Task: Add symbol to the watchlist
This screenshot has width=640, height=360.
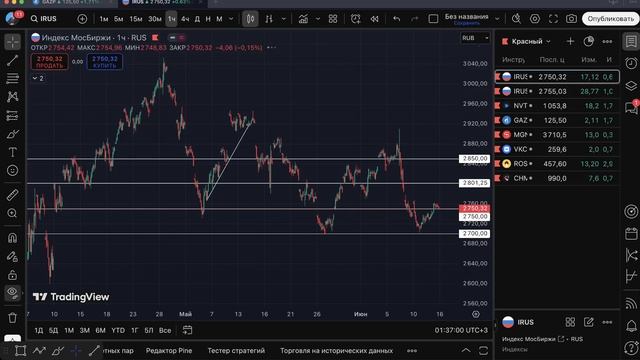Action: 570,41
